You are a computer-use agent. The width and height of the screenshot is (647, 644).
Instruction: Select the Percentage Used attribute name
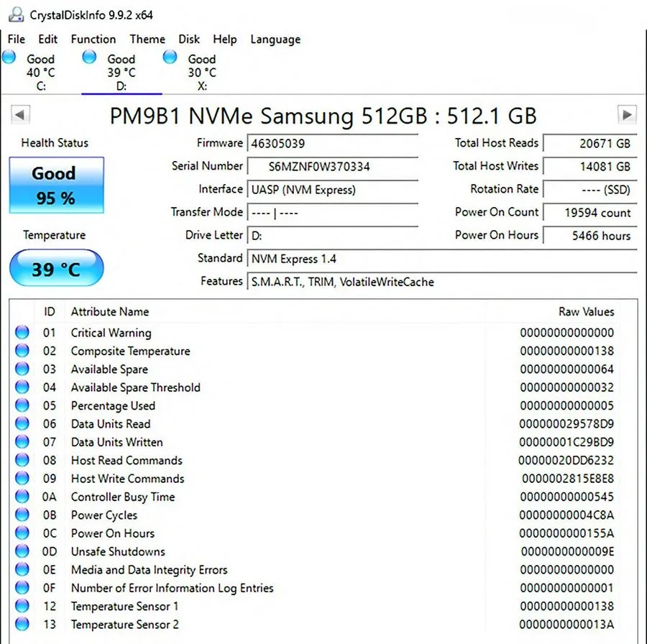(113, 405)
